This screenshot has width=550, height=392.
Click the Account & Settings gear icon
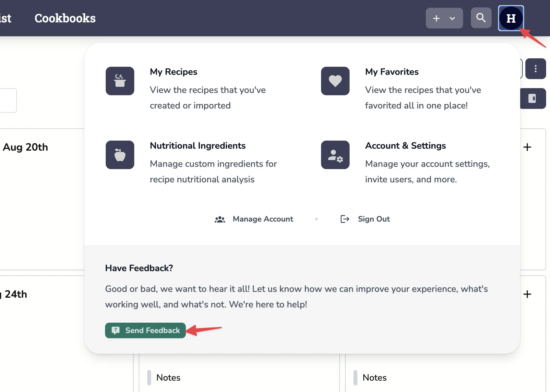(x=335, y=155)
